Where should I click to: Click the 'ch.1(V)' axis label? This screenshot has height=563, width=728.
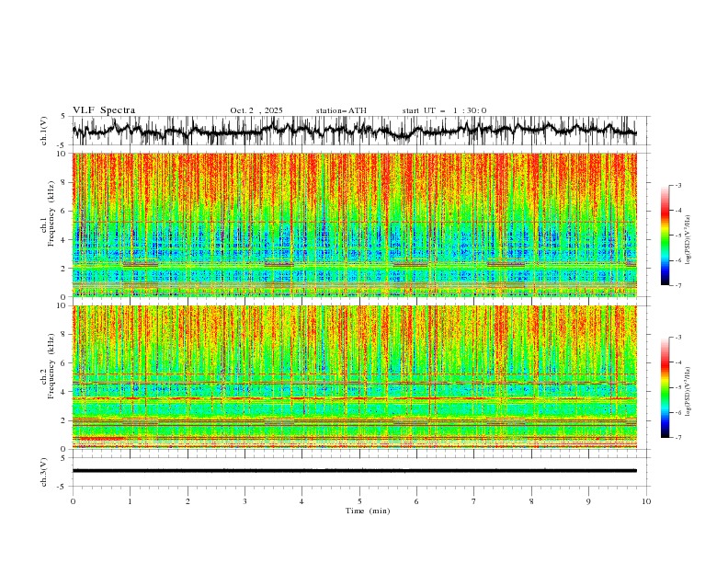pos(44,131)
